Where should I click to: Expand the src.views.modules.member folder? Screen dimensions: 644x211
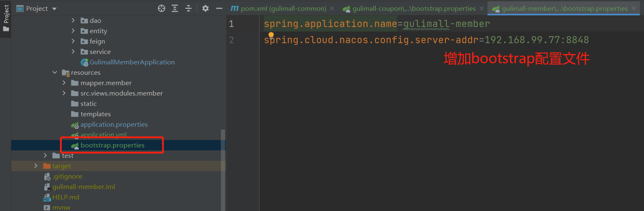tap(64, 93)
